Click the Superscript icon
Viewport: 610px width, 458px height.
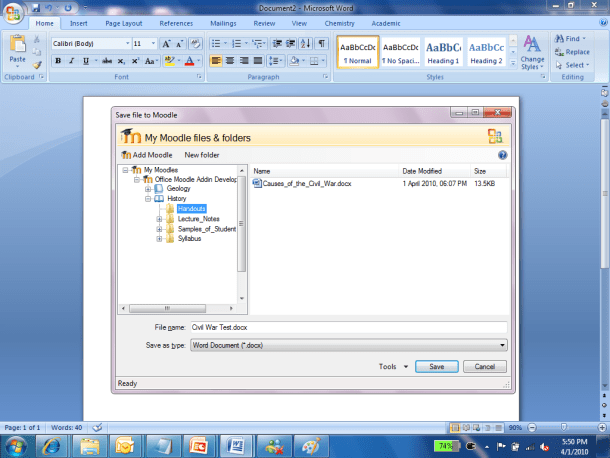[x=135, y=61]
